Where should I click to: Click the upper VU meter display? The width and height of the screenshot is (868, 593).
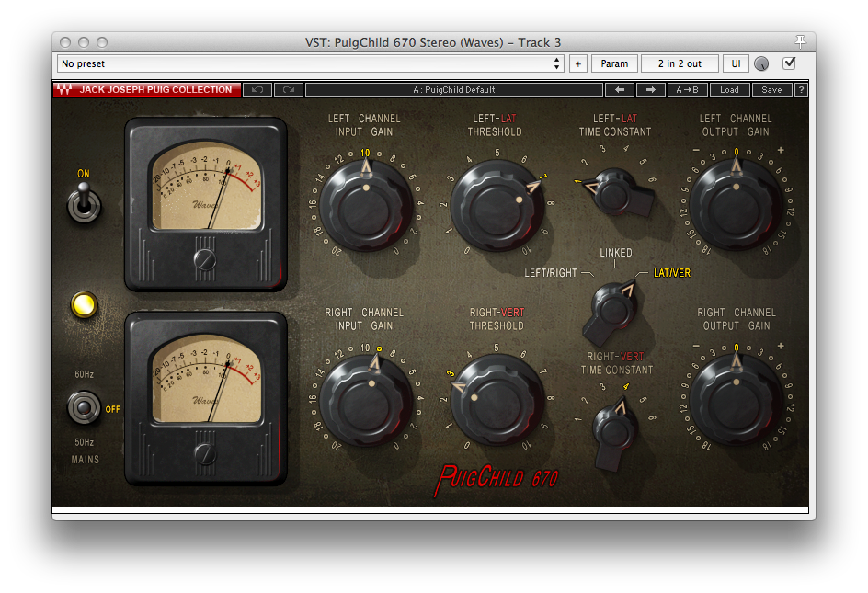(206, 186)
